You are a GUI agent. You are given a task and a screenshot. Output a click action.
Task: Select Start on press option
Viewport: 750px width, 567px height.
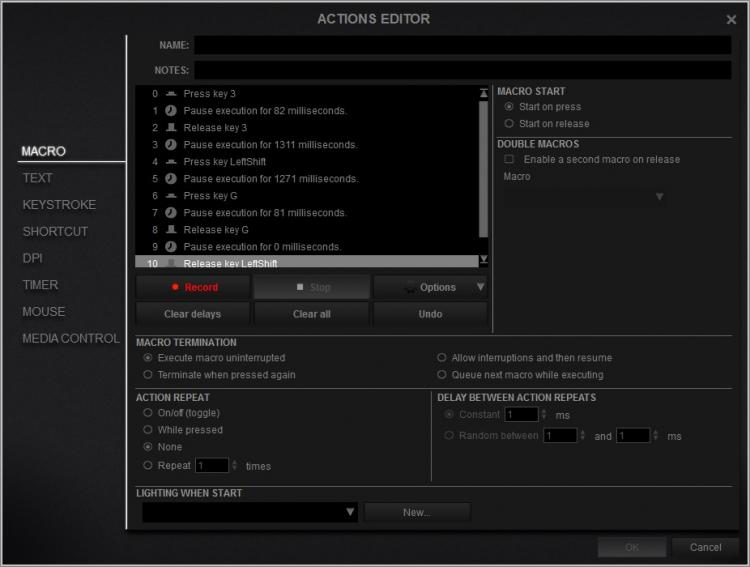point(509,106)
